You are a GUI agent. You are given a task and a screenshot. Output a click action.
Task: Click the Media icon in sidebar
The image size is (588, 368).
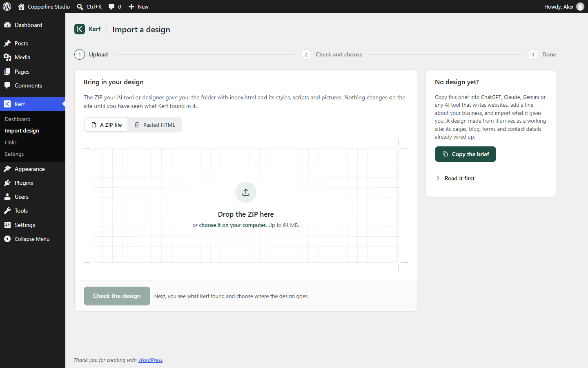7,57
